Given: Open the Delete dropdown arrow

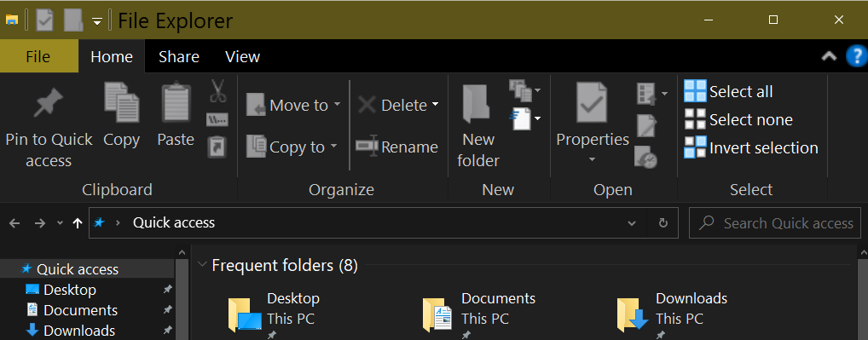Looking at the screenshot, I should coord(435,104).
